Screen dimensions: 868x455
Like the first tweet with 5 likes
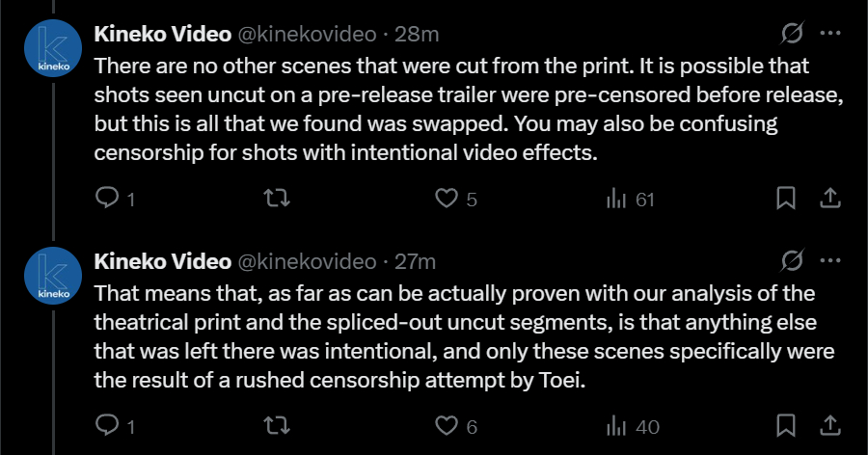click(446, 199)
